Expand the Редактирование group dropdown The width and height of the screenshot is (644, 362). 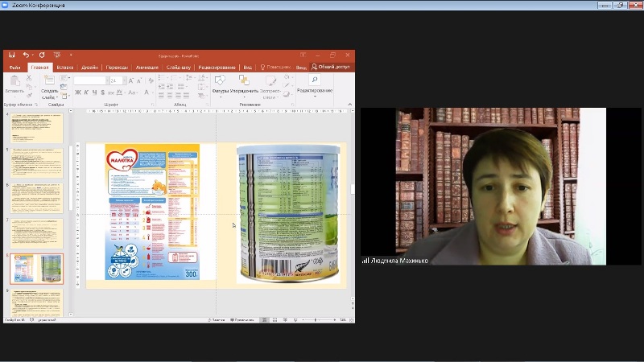[314, 96]
